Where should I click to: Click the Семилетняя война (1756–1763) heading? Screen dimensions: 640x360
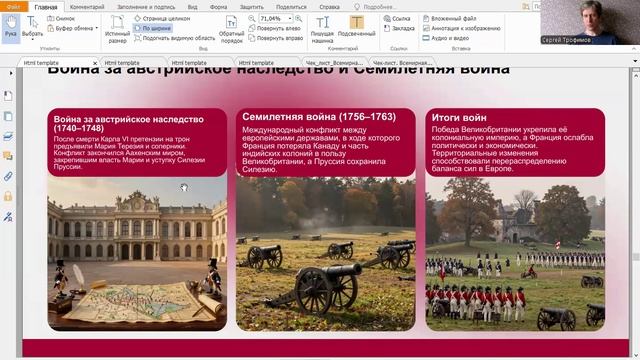[x=319, y=117]
